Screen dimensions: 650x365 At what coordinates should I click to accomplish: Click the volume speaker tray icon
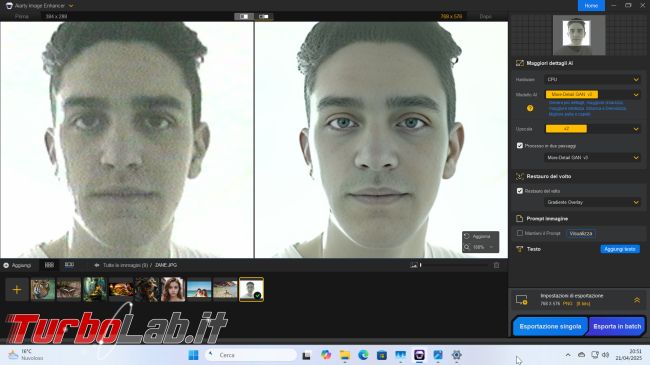click(606, 355)
